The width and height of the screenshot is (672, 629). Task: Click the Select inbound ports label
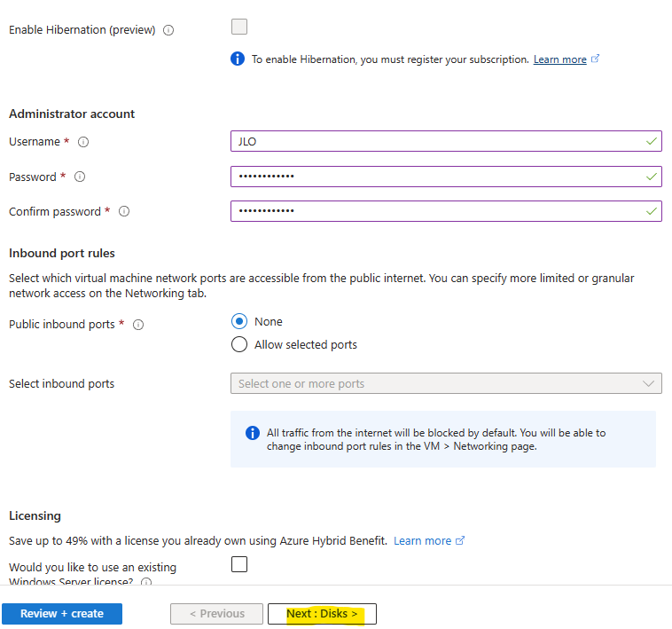pyautogui.click(x=62, y=383)
